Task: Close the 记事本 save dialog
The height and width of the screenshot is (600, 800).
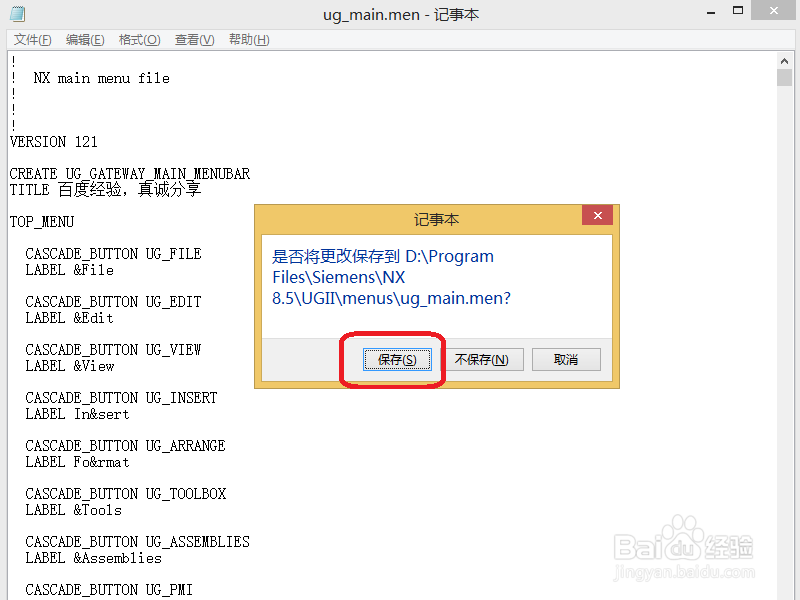Action: pos(598,215)
